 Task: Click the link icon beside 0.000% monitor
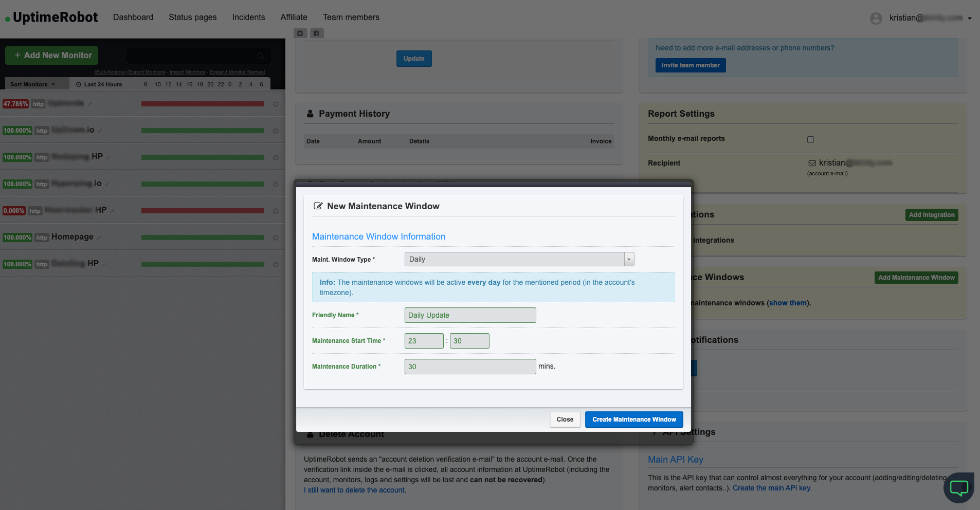[x=112, y=211]
